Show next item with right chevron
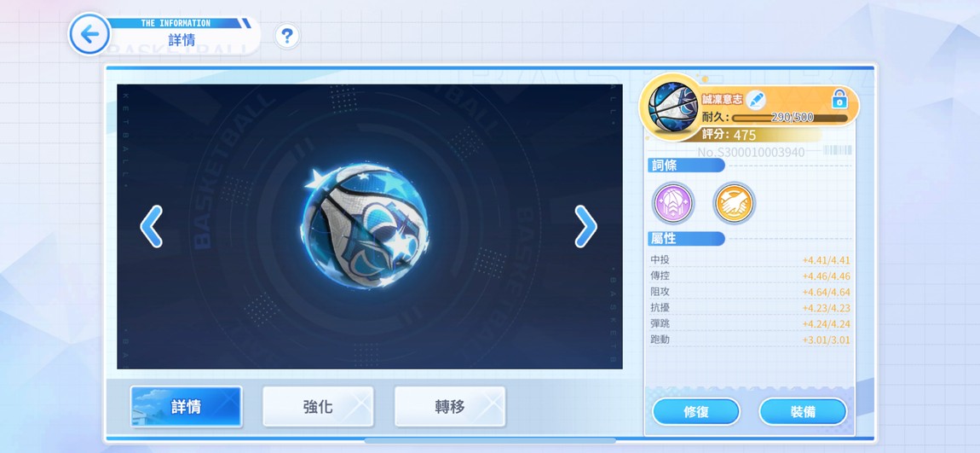This screenshot has height=453, width=980. pyautogui.click(x=585, y=226)
